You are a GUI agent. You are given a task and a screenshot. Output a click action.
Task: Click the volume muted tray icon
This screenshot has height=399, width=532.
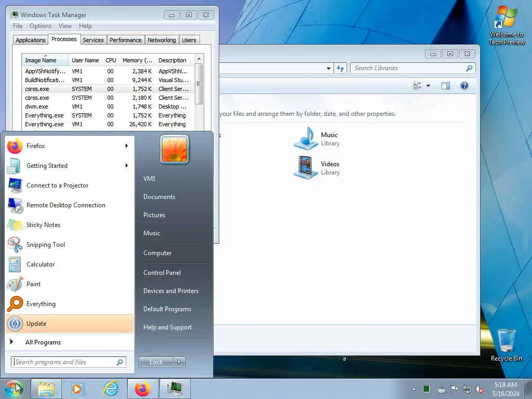(480, 389)
